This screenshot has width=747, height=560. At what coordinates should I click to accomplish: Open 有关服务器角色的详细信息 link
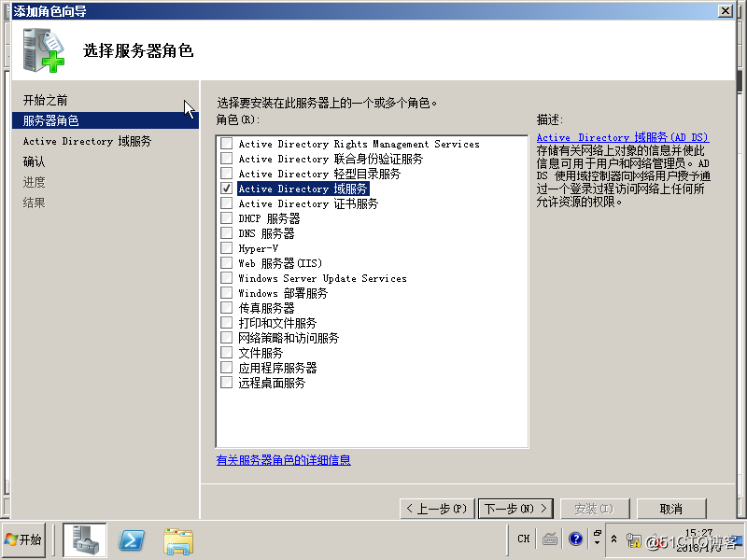pyautogui.click(x=284, y=460)
